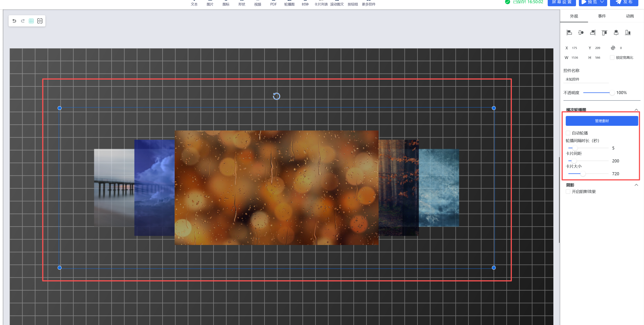Align selection to right edge

pos(593,32)
